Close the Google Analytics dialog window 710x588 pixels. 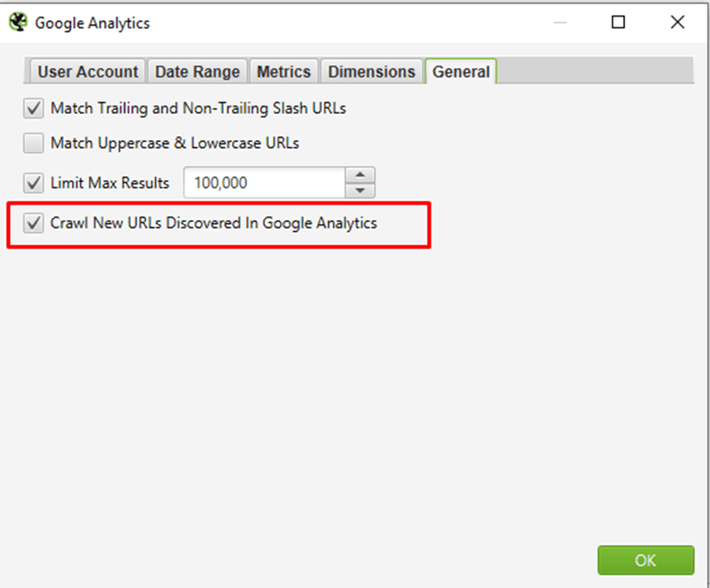(678, 21)
